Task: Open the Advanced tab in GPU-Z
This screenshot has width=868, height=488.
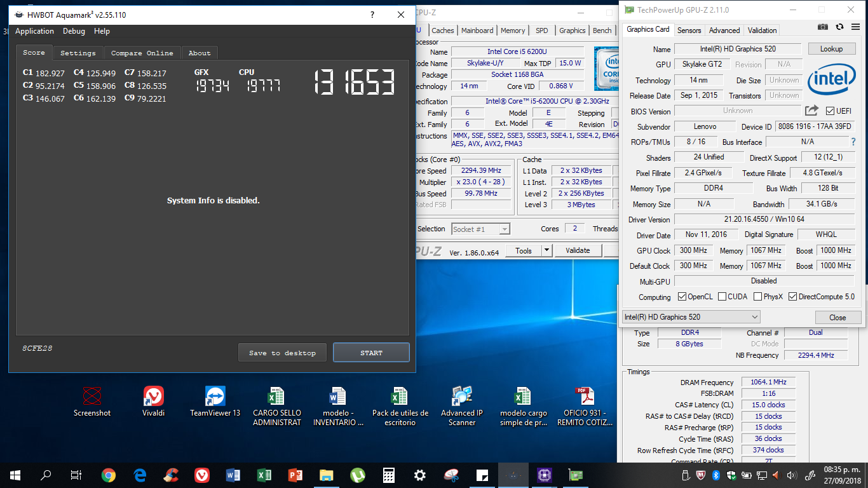Action: [724, 30]
